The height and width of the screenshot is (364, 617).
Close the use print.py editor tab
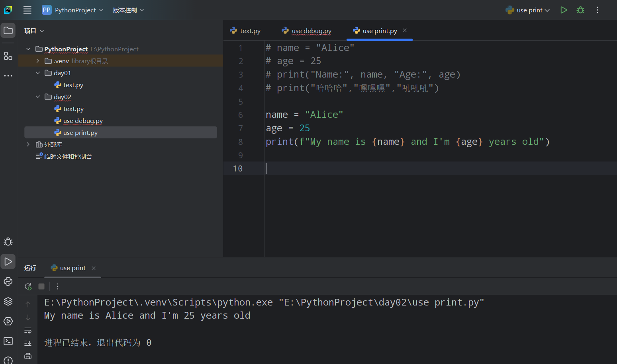coord(405,30)
